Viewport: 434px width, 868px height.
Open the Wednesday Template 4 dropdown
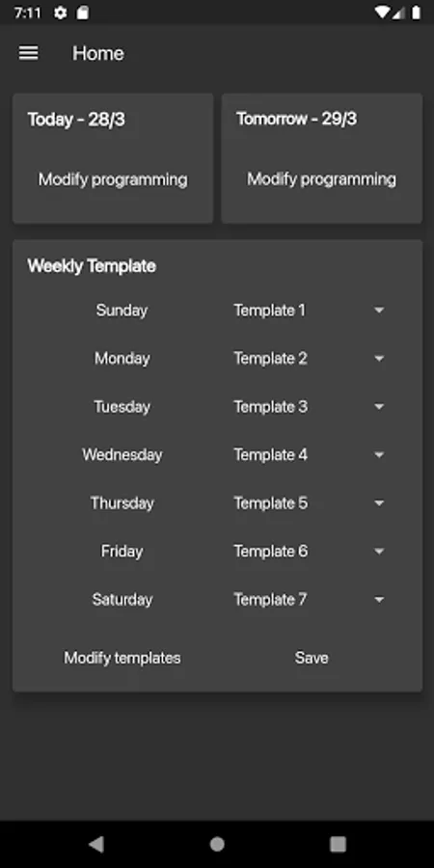tap(309, 455)
